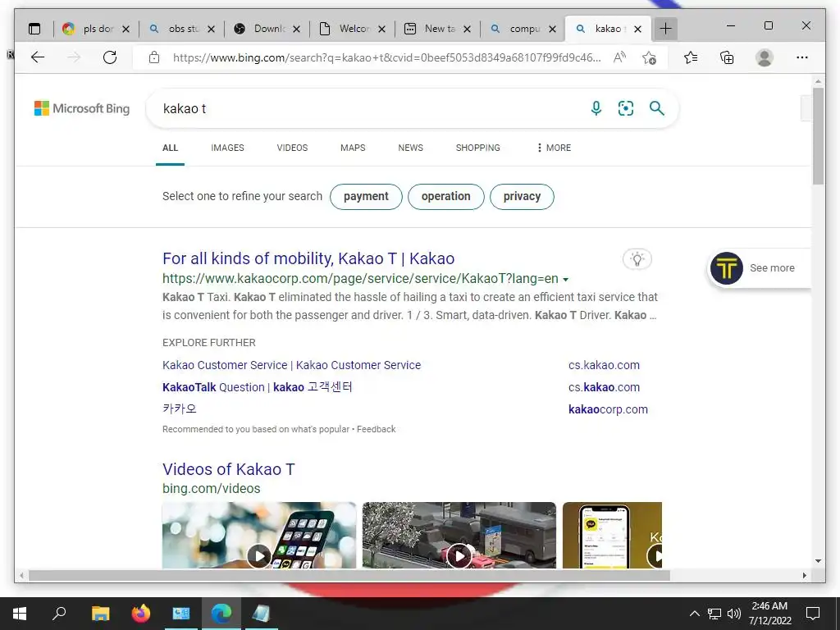Open Settings and more ellipsis menu
This screenshot has width=840, height=630.
coord(802,57)
